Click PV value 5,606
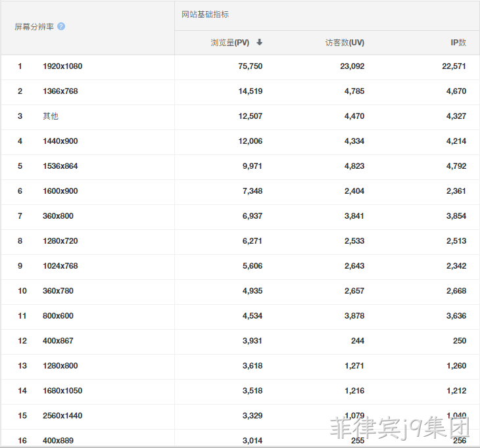 pos(252,266)
